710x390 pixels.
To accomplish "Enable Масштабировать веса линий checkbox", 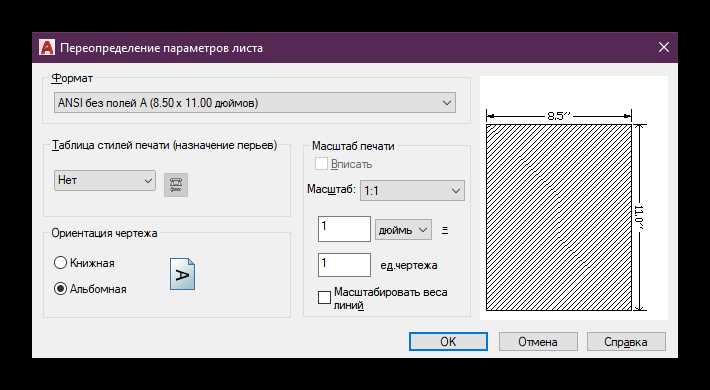I will coord(324,298).
